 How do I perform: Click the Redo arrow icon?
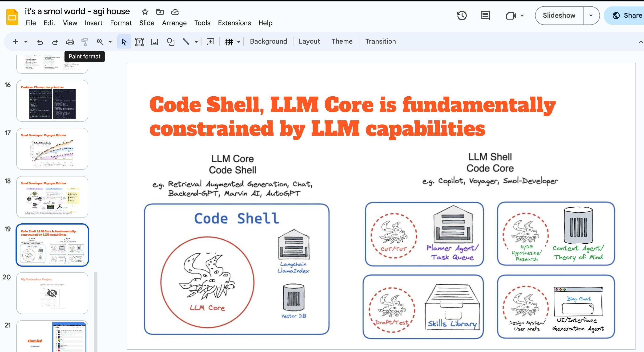(55, 42)
